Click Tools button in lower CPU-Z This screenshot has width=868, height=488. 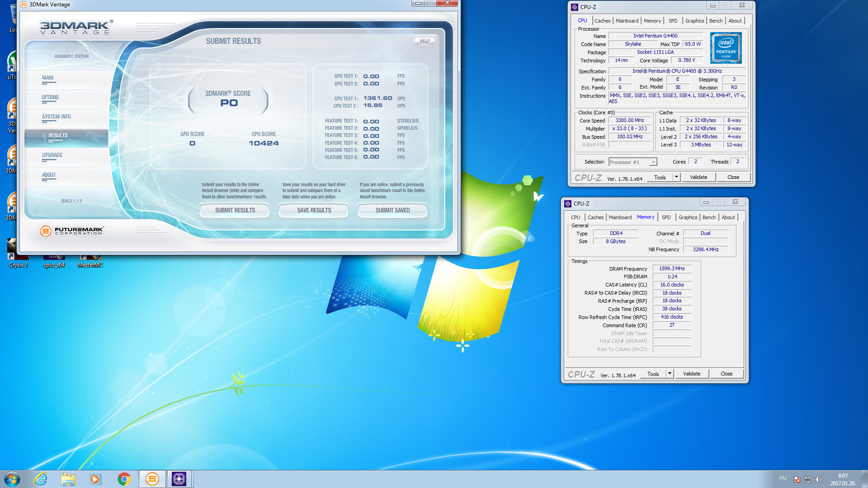653,374
